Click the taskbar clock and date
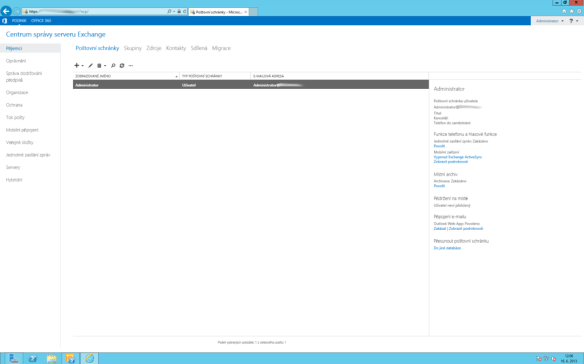This screenshot has height=364, width=584. (x=569, y=358)
